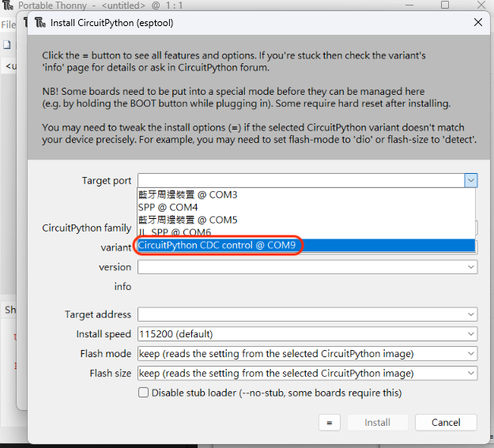This screenshot has height=448, width=494.
Task: Close the Install CircuitPython dialog
Action: 478,22
